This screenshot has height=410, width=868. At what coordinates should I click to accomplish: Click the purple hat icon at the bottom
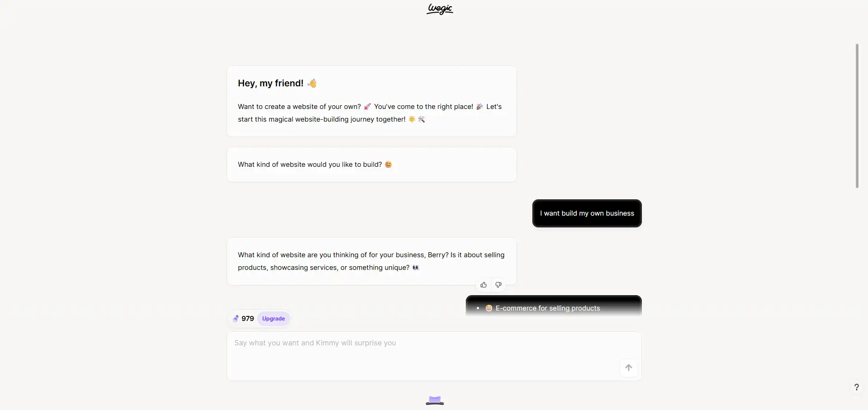[435, 400]
